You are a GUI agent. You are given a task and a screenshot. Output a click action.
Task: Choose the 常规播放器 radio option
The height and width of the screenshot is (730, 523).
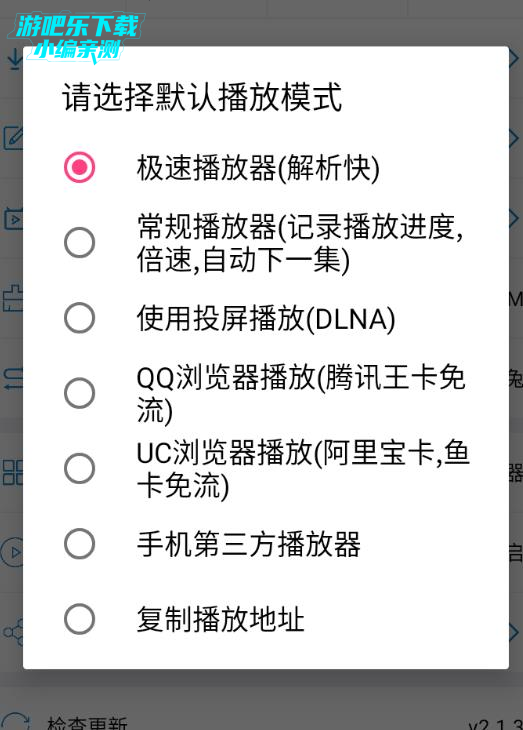coord(80,243)
